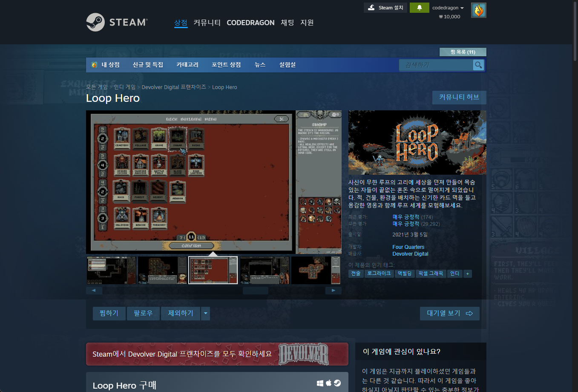Viewport: 578px width, 392px height.
Task: Click the Steam logo in header
Action: [x=117, y=22]
